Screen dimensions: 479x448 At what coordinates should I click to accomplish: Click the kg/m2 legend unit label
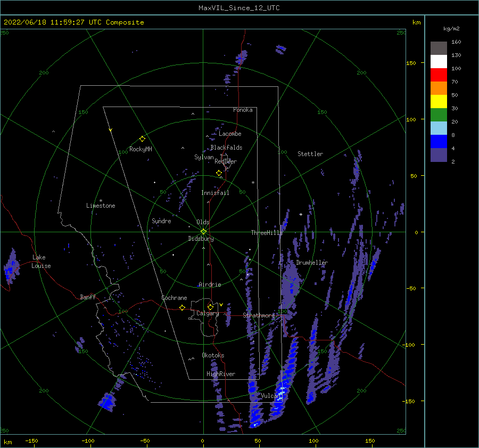pos(451,29)
